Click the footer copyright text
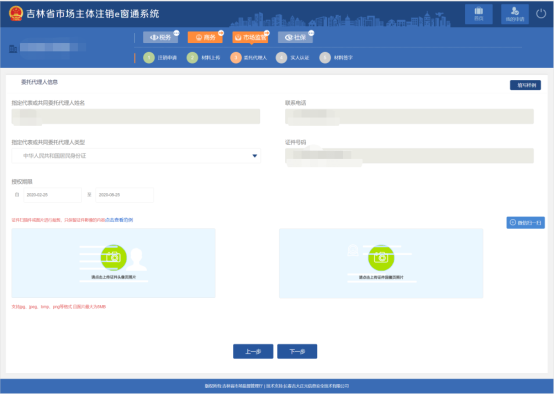554x395 pixels. pos(277,386)
